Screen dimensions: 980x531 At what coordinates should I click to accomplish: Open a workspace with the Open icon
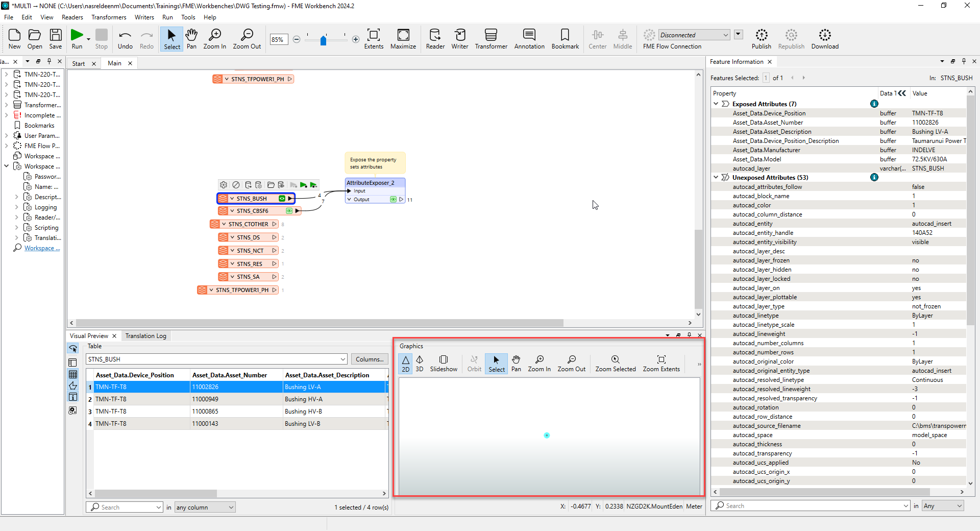coord(35,39)
